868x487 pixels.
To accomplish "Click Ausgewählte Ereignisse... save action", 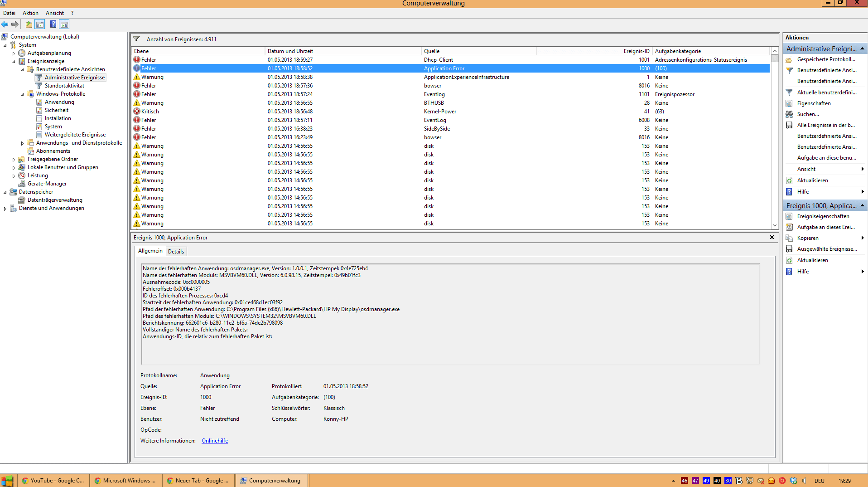I will [x=827, y=249].
